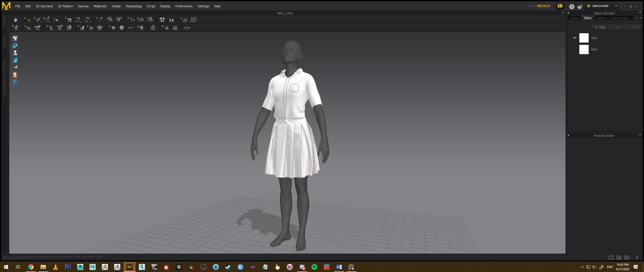
Task: Collapse the Property Editor panel arrow
Action: 568,135
